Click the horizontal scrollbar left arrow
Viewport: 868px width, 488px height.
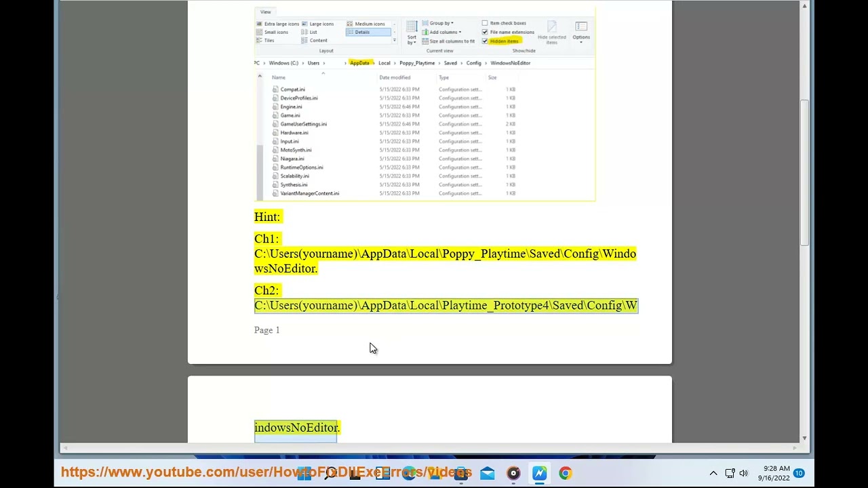click(x=64, y=447)
